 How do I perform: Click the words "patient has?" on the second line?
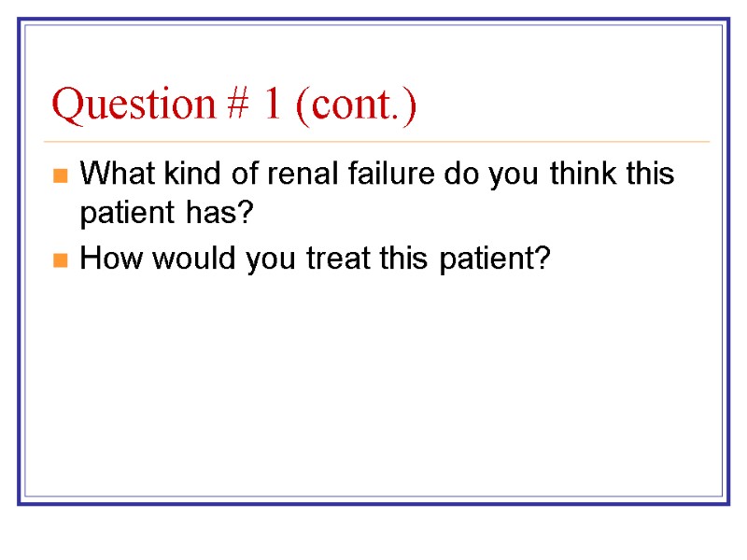pyautogui.click(x=167, y=216)
